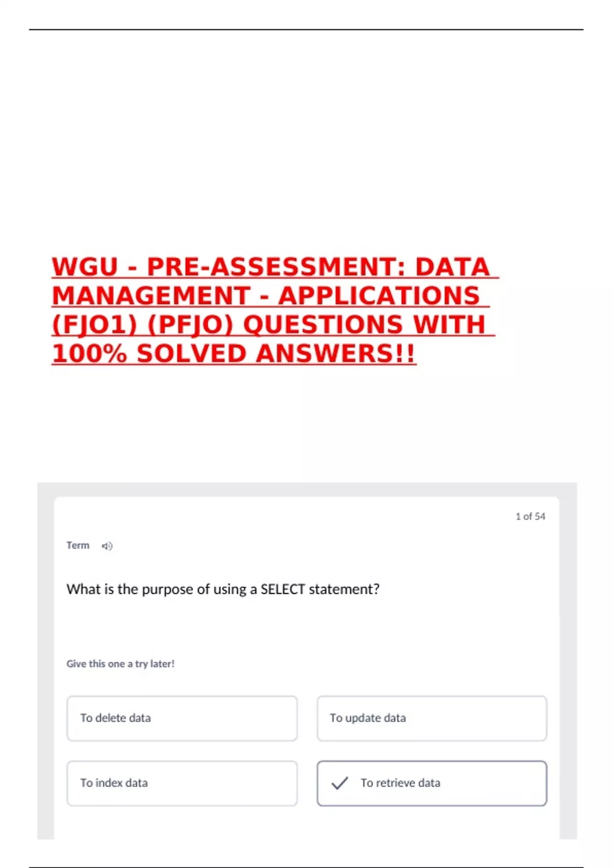
Task: Pick the "To index data" answer option
Action: coord(182,783)
